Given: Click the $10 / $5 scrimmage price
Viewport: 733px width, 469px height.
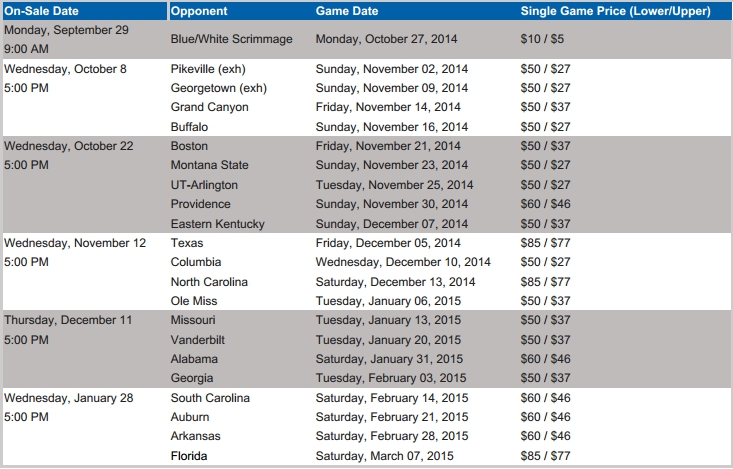Looking at the screenshot, I should (542, 39).
